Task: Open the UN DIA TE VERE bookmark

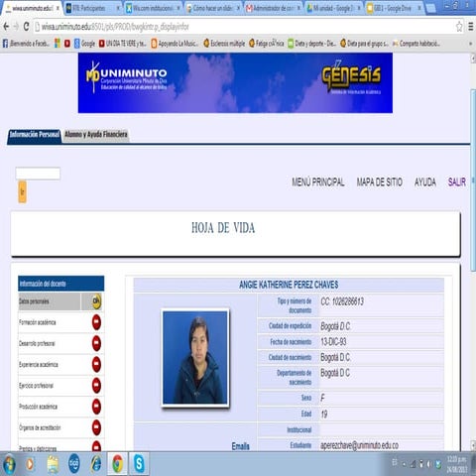Action: pyautogui.click(x=122, y=44)
